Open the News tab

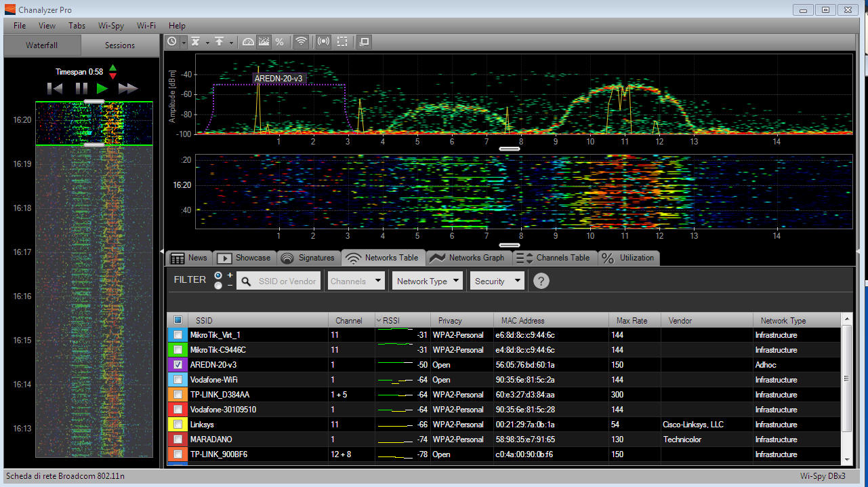point(189,258)
